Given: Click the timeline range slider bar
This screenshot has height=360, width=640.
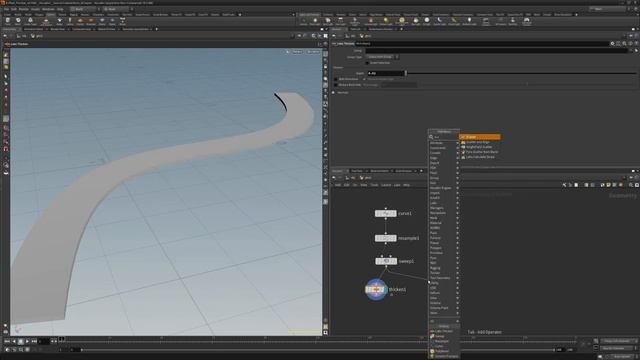Looking at the screenshot, I should pos(317,350).
